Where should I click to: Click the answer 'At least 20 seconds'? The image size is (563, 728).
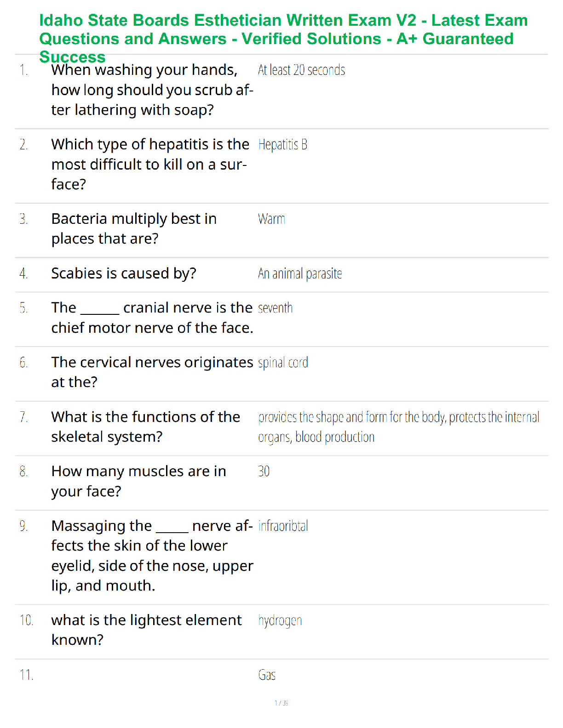pos(301,70)
